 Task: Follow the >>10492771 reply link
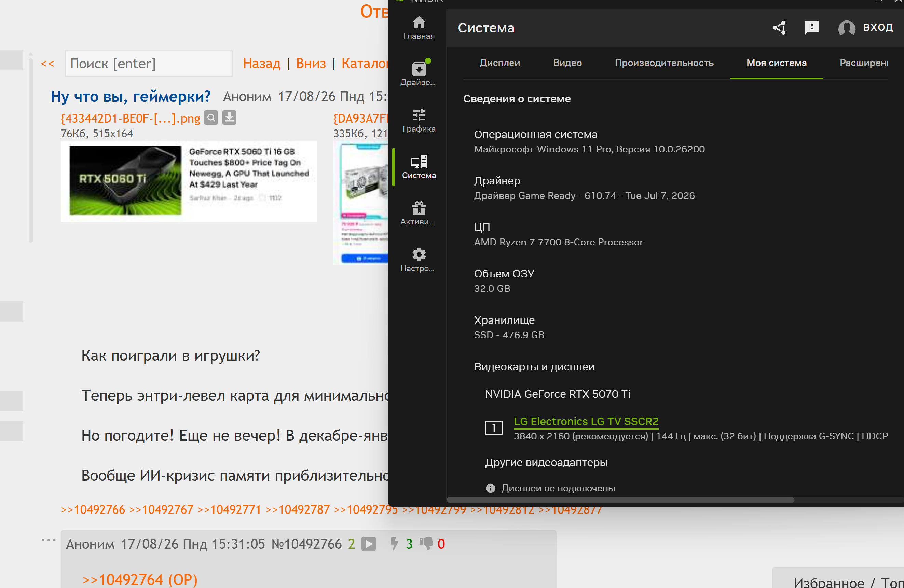click(x=229, y=509)
